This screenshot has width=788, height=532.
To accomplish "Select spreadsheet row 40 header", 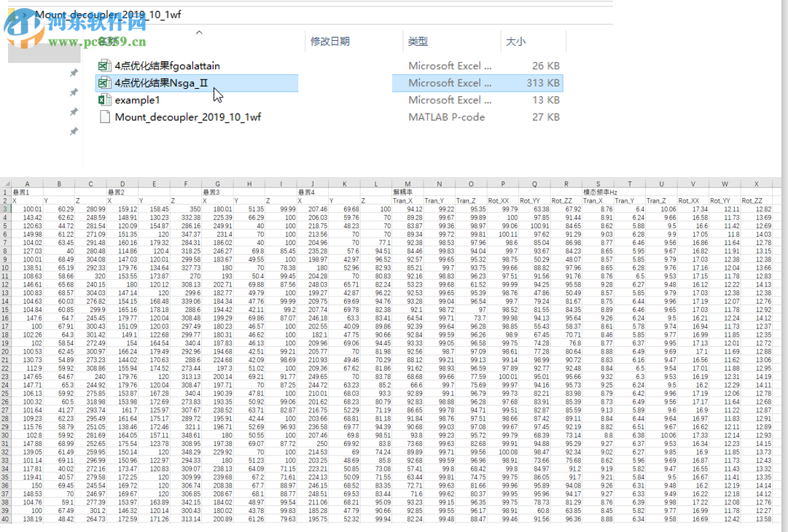I will [x=5, y=519].
